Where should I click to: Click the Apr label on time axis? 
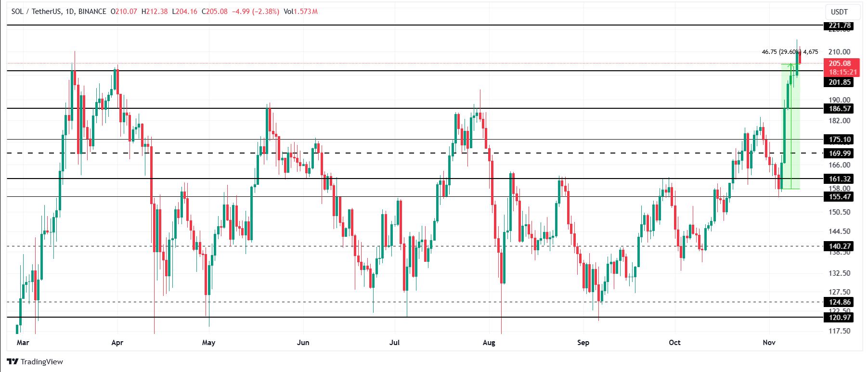117,343
